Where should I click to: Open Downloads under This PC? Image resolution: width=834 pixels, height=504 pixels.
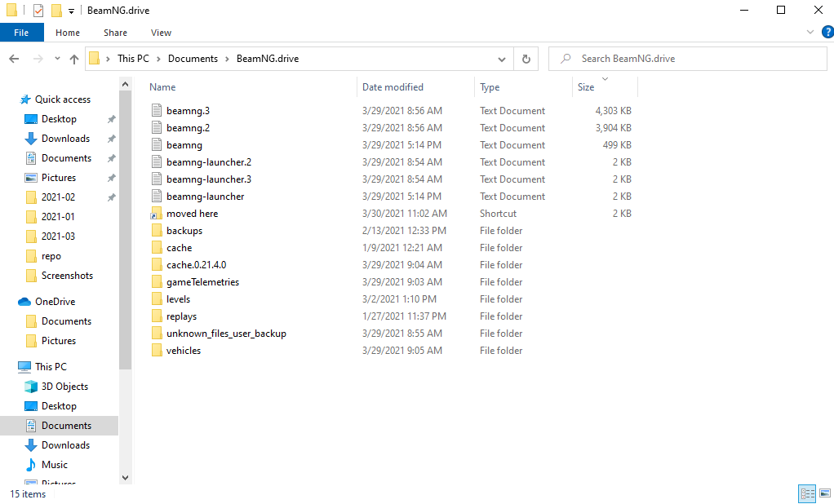pos(65,445)
